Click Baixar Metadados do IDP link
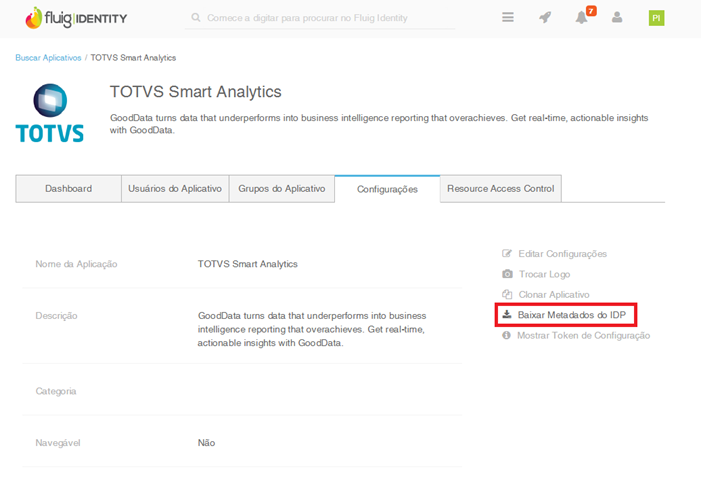This screenshot has width=701, height=480. 571,315
